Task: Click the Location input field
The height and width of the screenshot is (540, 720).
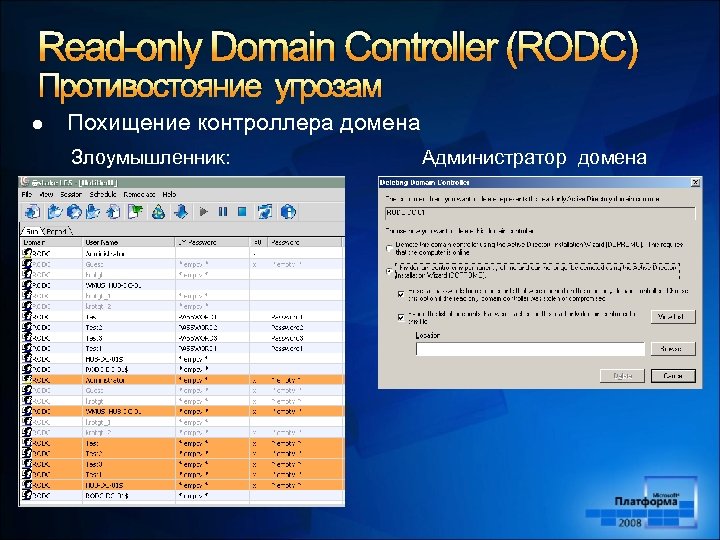Action: click(x=530, y=349)
